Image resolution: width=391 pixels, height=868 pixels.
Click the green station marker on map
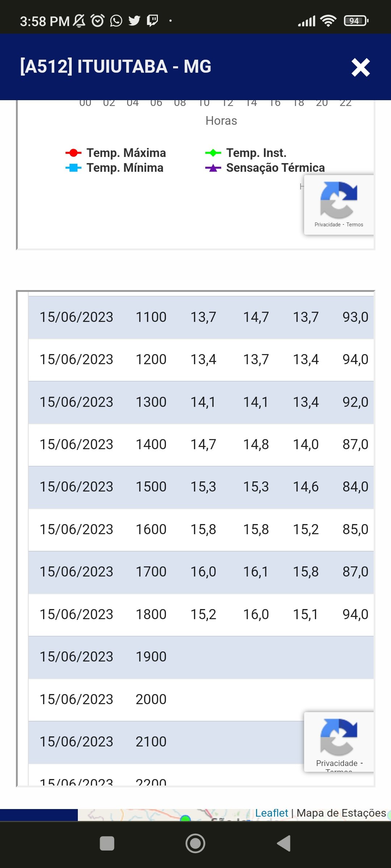point(185,818)
